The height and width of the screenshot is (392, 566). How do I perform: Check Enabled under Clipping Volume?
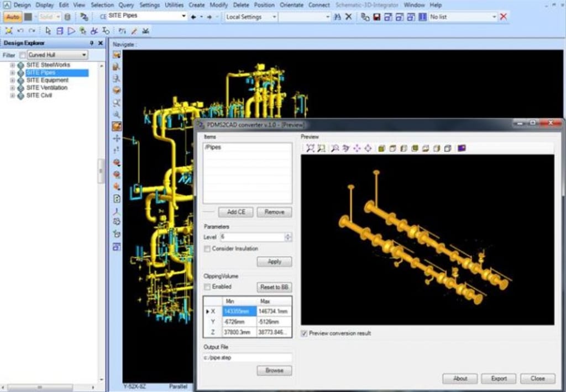coord(207,287)
